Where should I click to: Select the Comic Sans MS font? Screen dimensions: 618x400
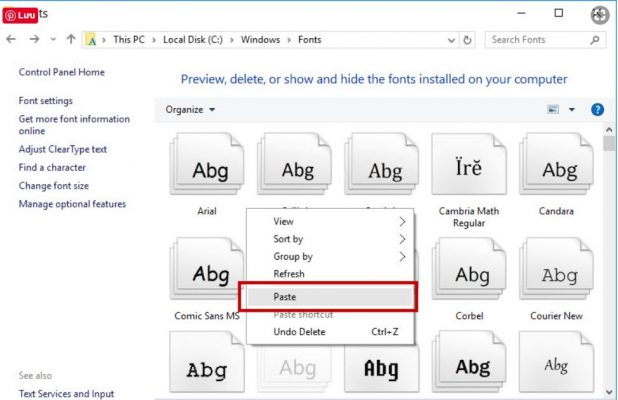pyautogui.click(x=207, y=279)
